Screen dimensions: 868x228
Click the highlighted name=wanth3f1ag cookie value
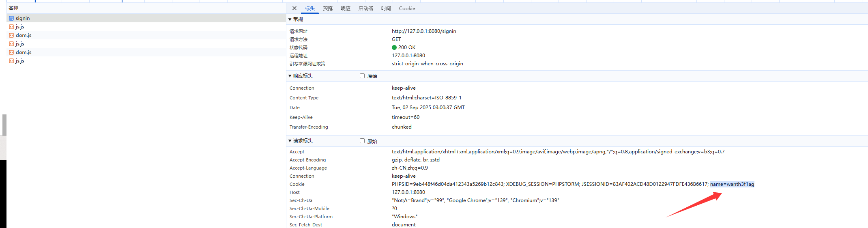pos(732,184)
